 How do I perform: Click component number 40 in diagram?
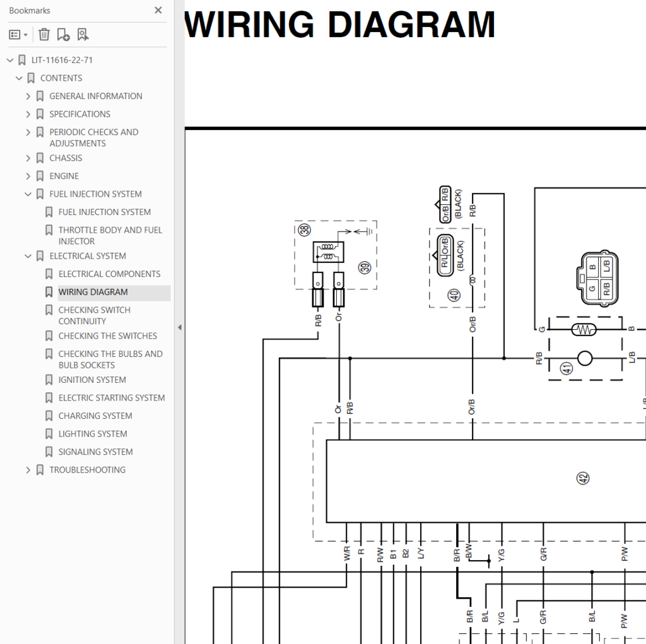point(454,295)
